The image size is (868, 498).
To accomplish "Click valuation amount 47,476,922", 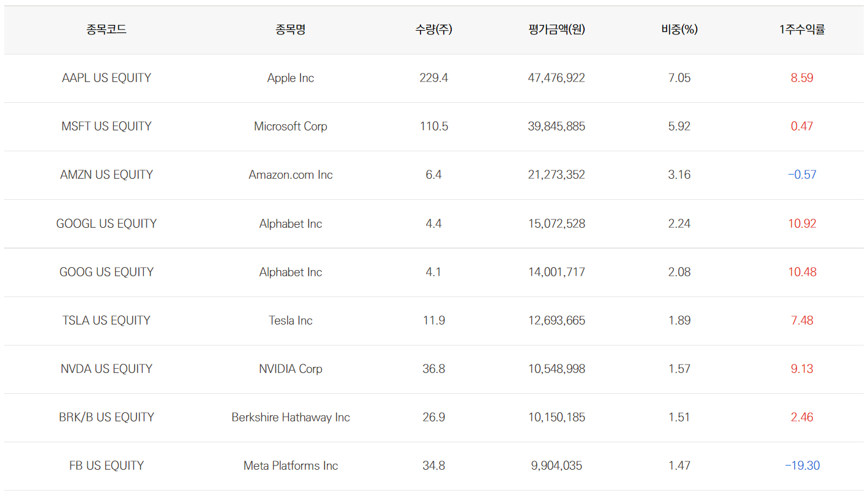I will (x=556, y=78).
